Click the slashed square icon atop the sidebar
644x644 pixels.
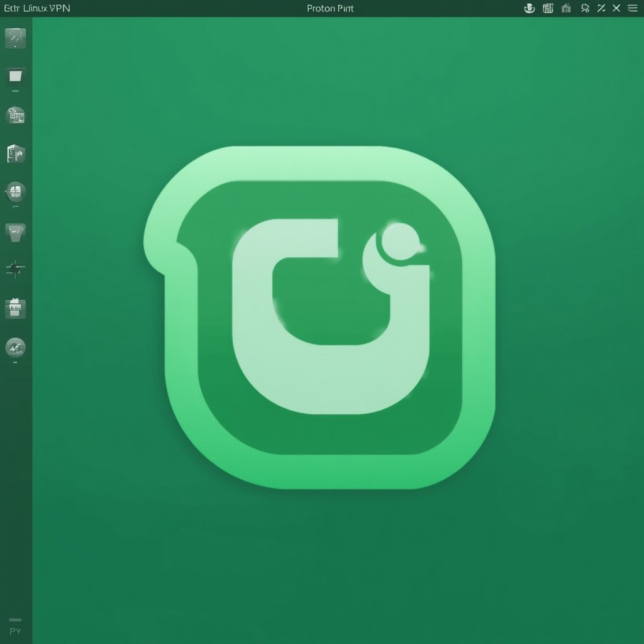pyautogui.click(x=15, y=38)
